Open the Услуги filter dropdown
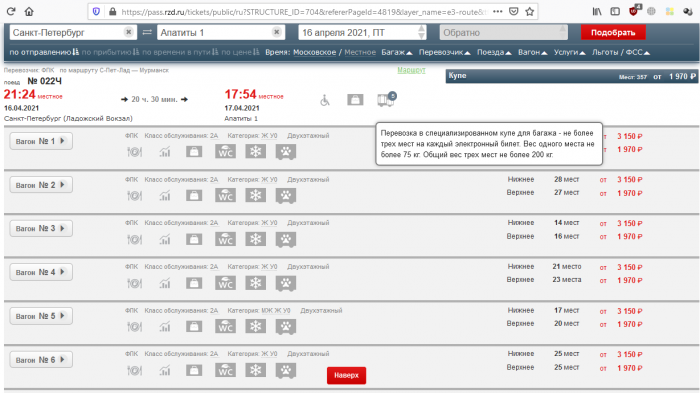This screenshot has width=700, height=393. click(569, 52)
